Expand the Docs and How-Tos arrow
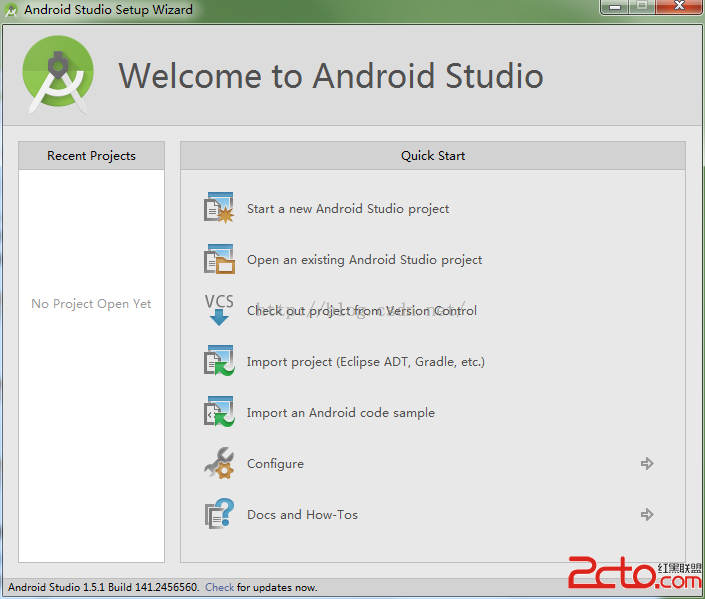Screen dimensions: 705x599 pyautogui.click(x=647, y=514)
